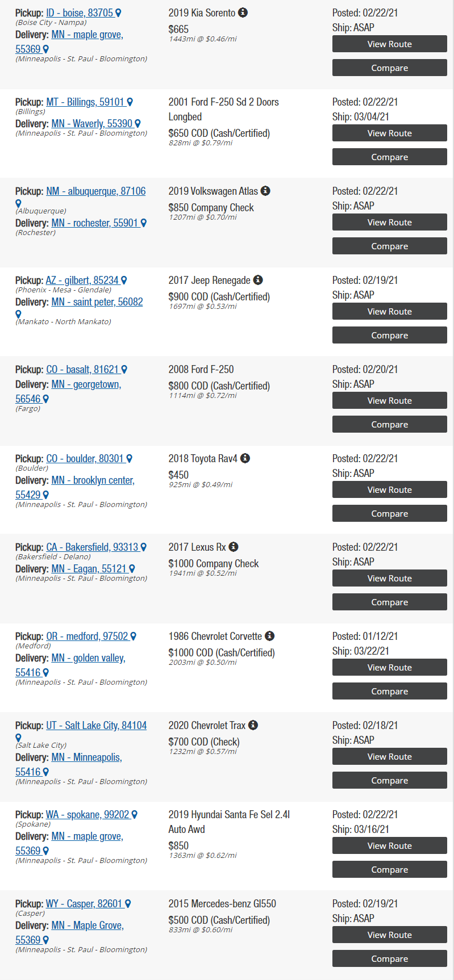Open pickup link UT - Salt Lake City, 84104

pyautogui.click(x=97, y=726)
